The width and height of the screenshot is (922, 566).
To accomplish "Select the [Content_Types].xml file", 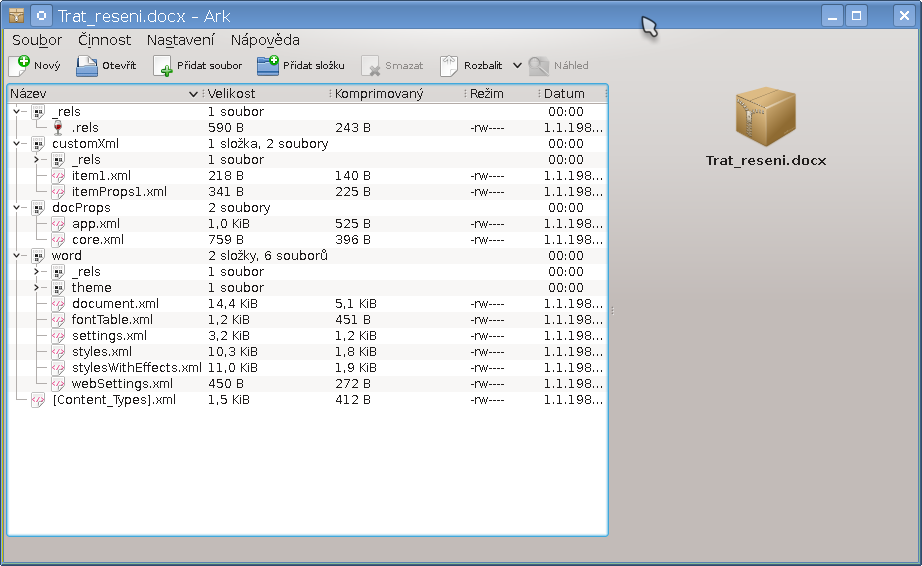I will tap(113, 400).
